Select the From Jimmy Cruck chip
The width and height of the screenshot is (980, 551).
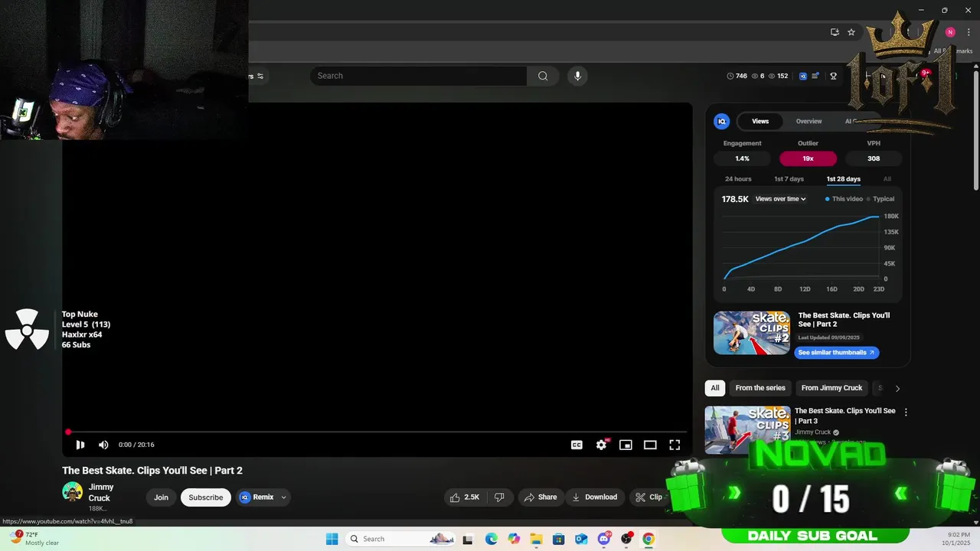tap(831, 388)
